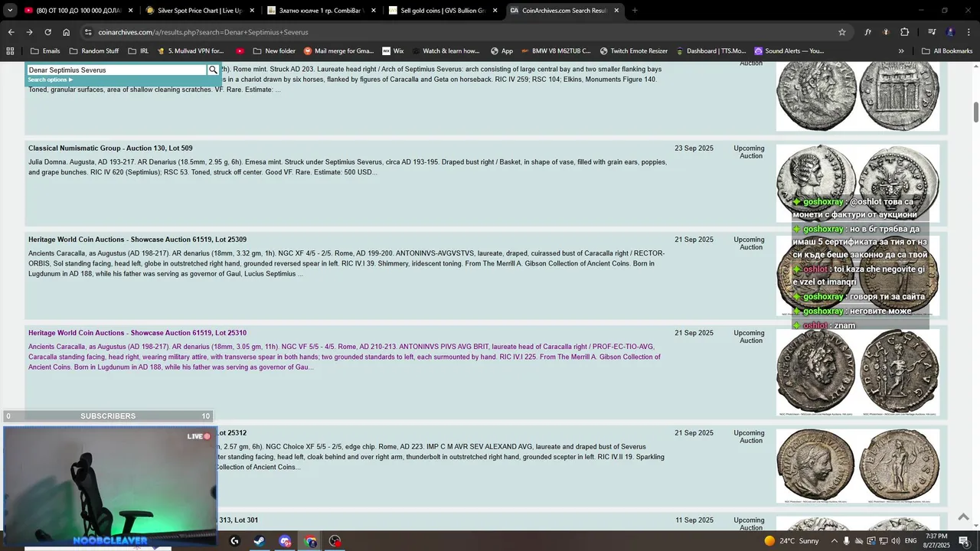This screenshot has height=551, width=980.
Task: Open the apps grid in bookmarks bar
Action: coord(10,51)
